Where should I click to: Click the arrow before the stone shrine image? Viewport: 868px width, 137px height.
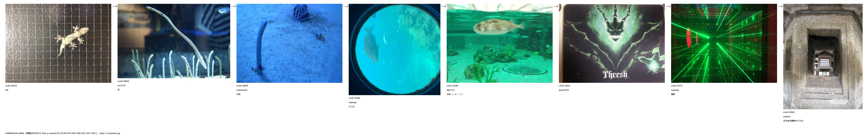(780, 6)
